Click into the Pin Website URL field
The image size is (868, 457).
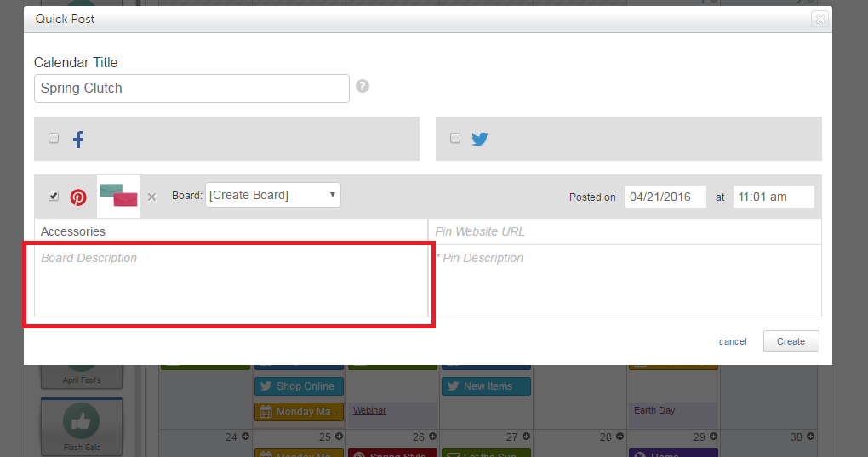point(625,231)
